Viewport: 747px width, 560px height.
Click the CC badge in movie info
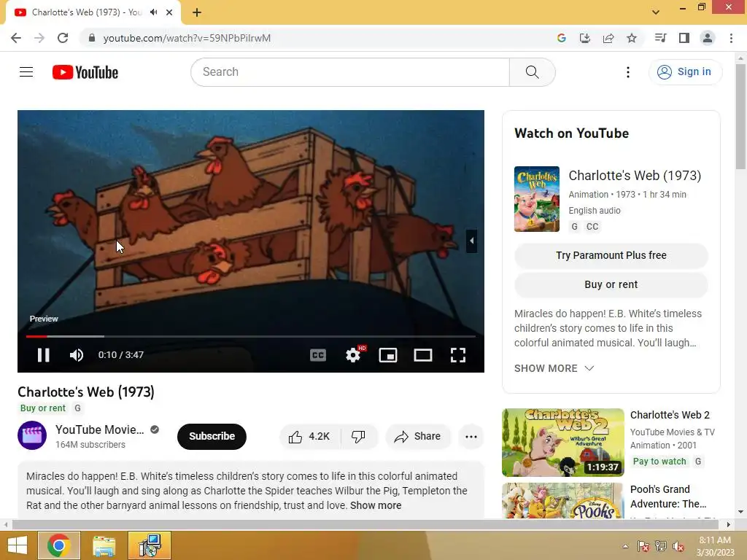click(x=592, y=227)
